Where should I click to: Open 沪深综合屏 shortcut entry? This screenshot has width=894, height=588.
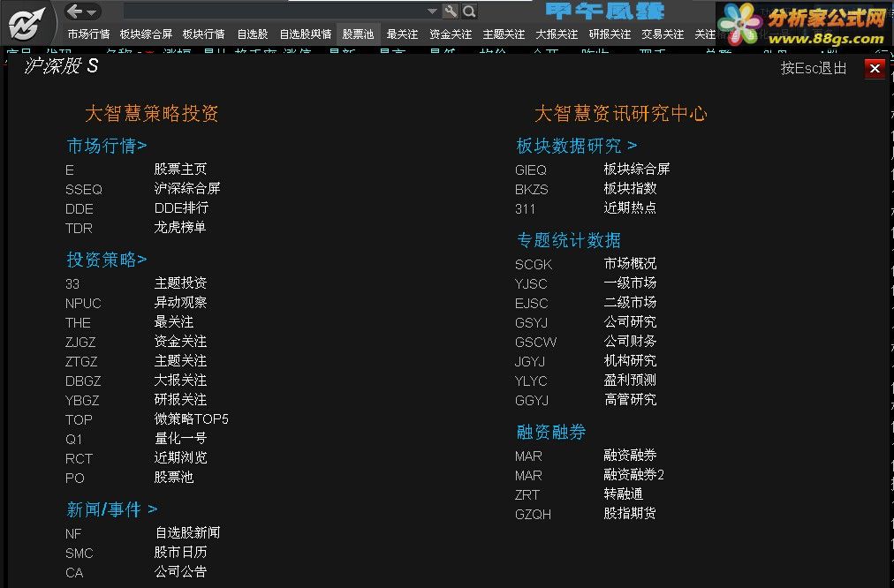click(187, 189)
